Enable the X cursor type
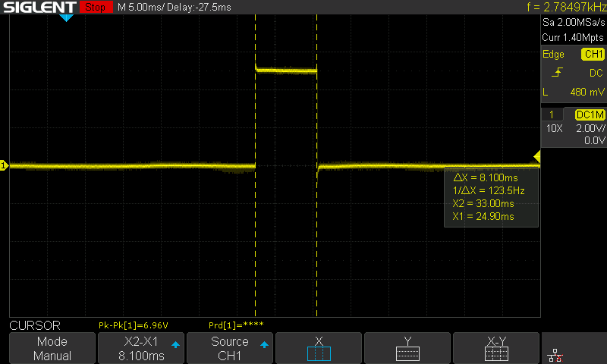Image resolution: width=607 pixels, height=364 pixels. pos(319,348)
